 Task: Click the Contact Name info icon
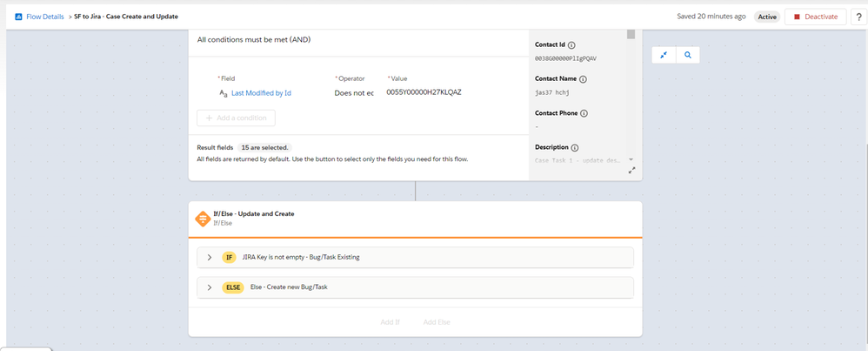tap(583, 79)
